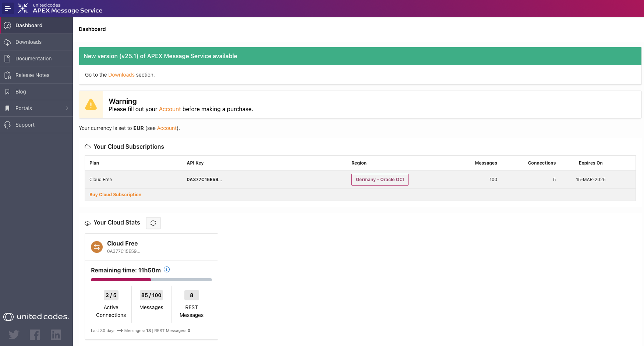The image size is (644, 346).
Task: Click the Dashboard gauge icon in sidebar
Action: point(7,25)
